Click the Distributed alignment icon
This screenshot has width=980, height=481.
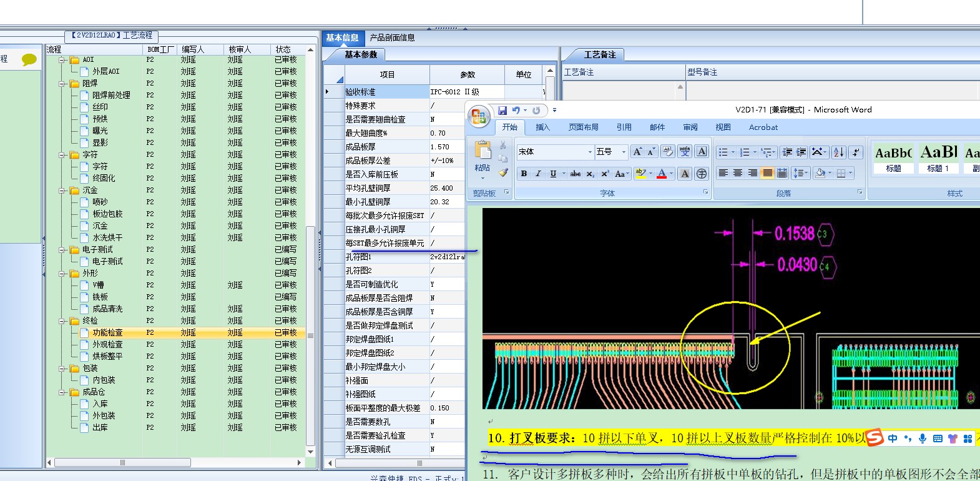coord(782,173)
